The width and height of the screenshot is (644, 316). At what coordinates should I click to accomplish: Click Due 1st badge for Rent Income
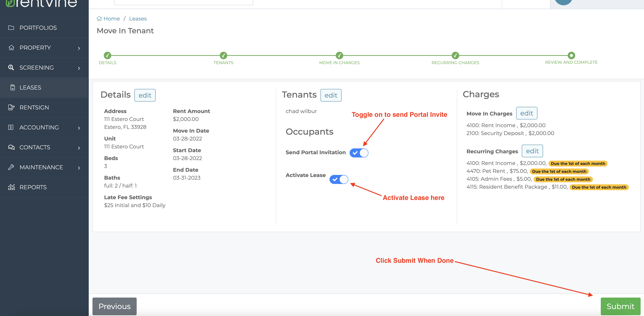(578, 163)
